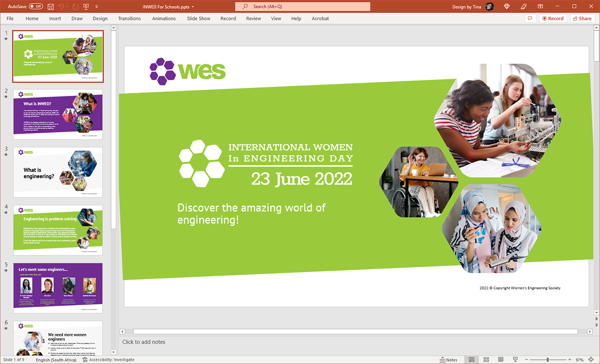The width and height of the screenshot is (600, 364).
Task: Start presentation from beginning via Quick Access icon
Action: coord(86,6)
